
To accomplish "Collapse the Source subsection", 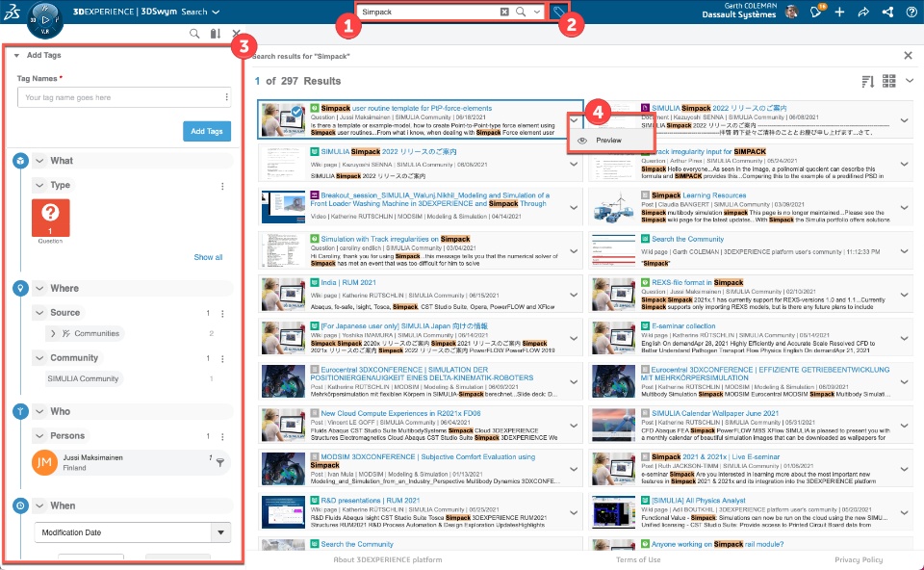I will pos(39,312).
